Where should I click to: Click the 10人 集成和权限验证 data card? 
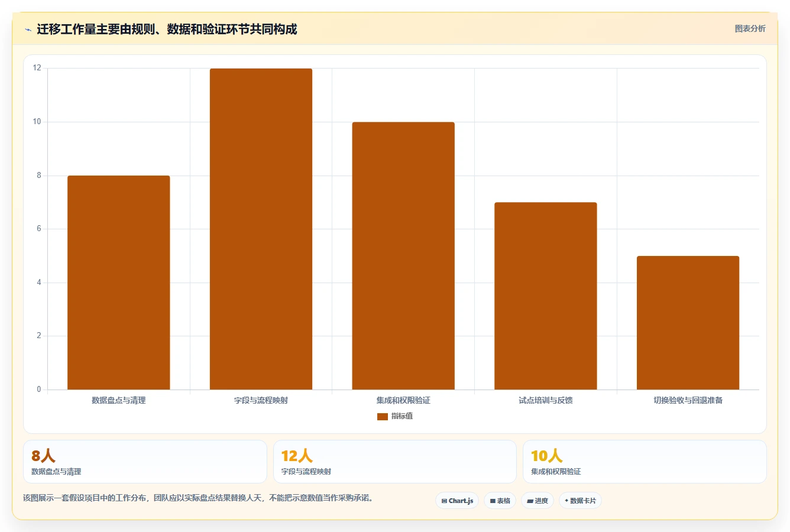(645, 462)
